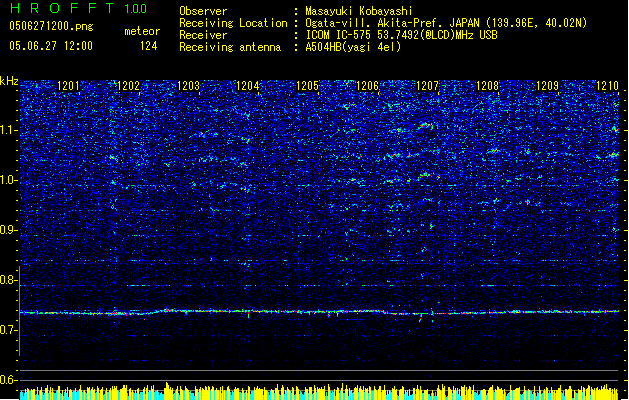Click the 1201 time marker
629x400 pixels.
point(68,86)
